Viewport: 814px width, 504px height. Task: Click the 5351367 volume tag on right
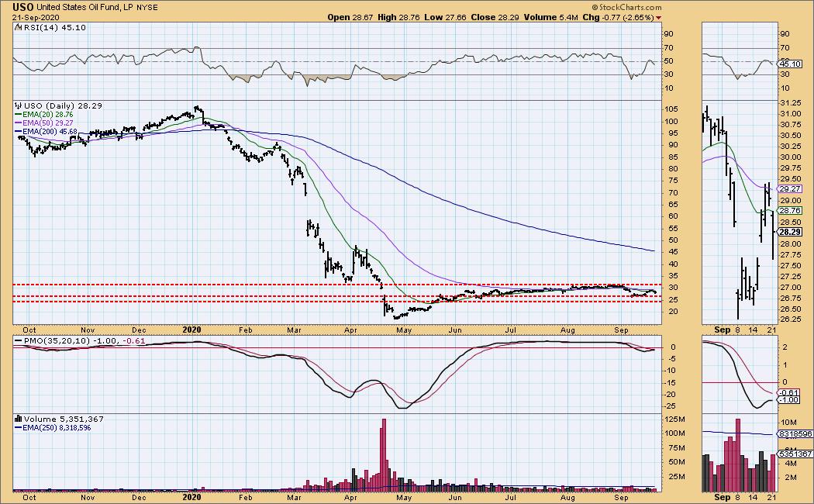click(x=795, y=454)
